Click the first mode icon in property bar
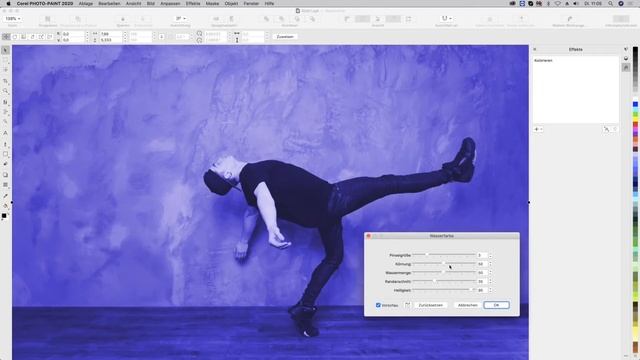This screenshot has width=640, height=360. (6, 37)
